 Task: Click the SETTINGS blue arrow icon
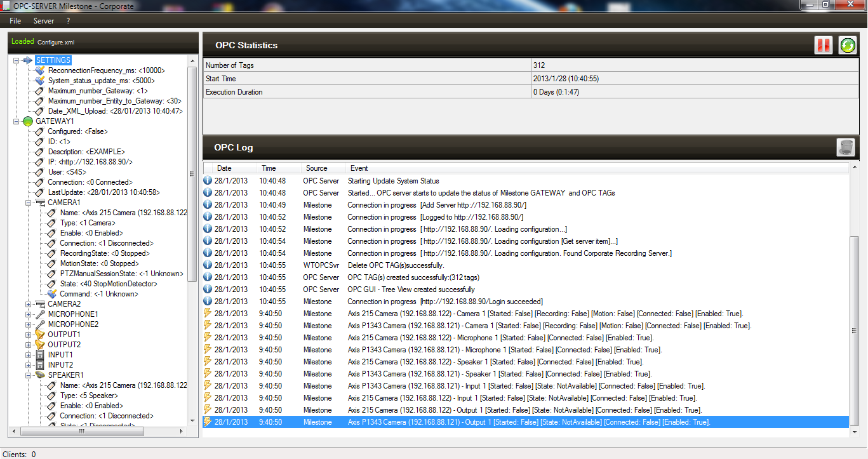coord(27,60)
